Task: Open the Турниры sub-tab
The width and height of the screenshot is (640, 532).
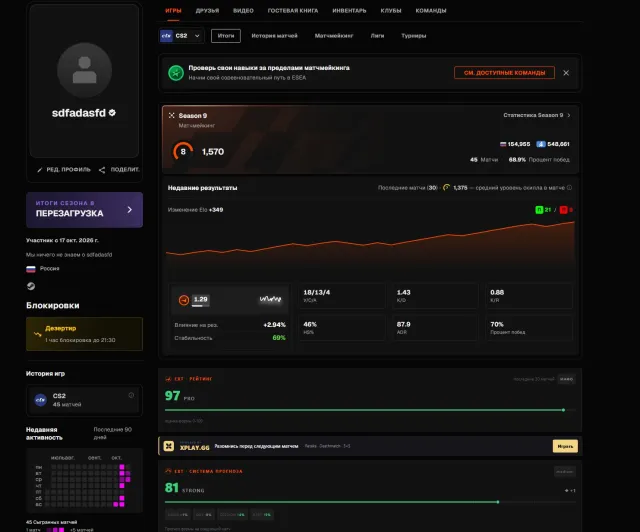Action: (x=413, y=36)
